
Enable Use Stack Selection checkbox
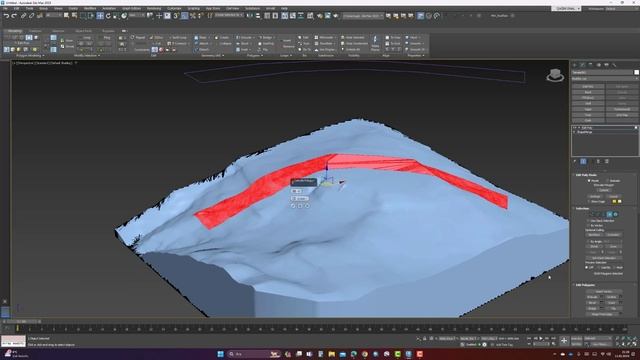point(589,221)
